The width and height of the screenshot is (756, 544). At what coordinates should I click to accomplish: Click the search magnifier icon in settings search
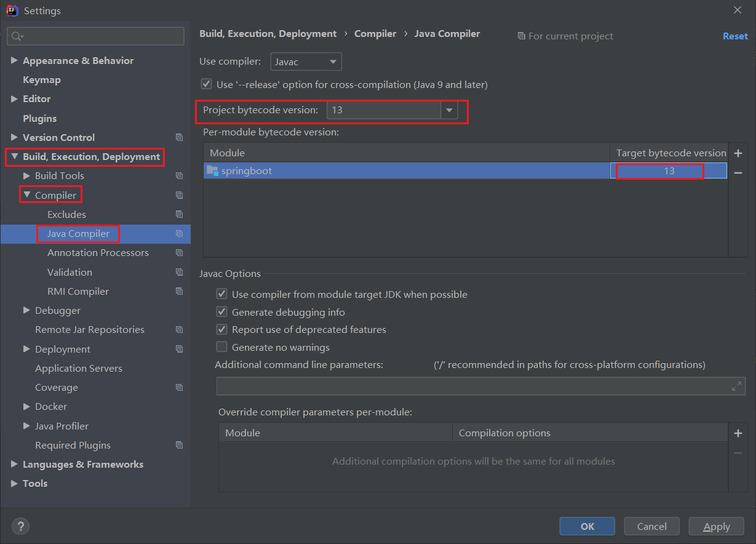(x=17, y=36)
